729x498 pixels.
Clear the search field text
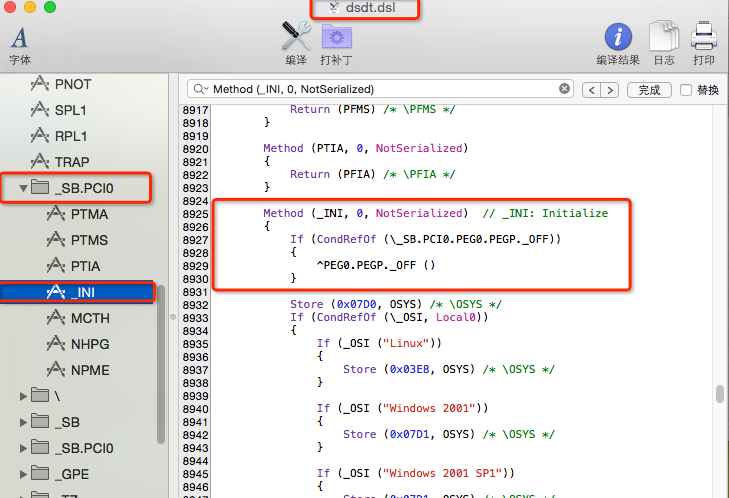point(564,89)
